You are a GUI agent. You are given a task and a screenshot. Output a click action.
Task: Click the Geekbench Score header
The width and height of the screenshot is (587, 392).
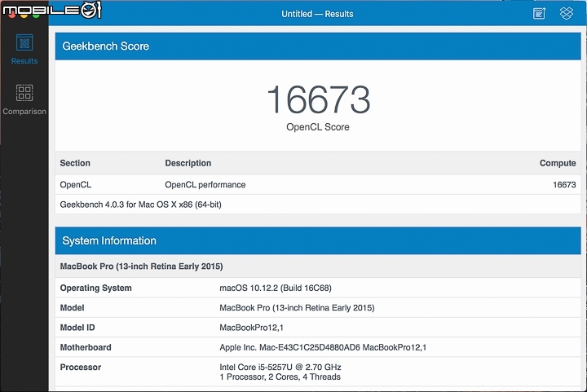[x=318, y=46]
